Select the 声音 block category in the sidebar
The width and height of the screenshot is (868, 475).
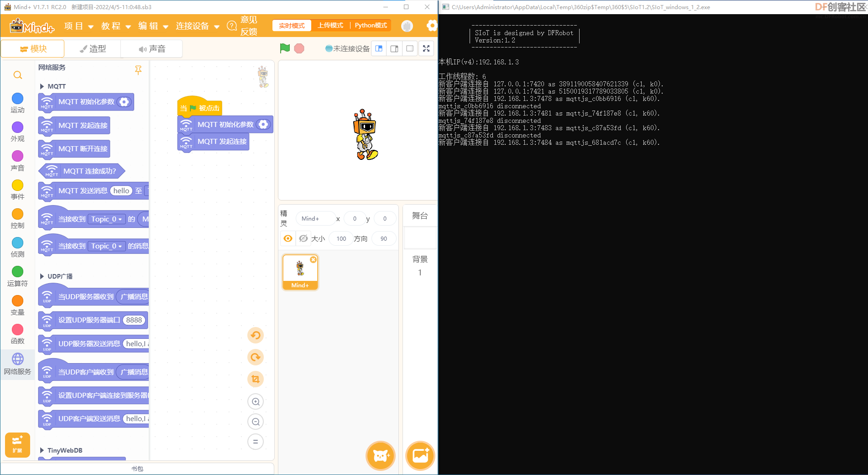(17, 161)
